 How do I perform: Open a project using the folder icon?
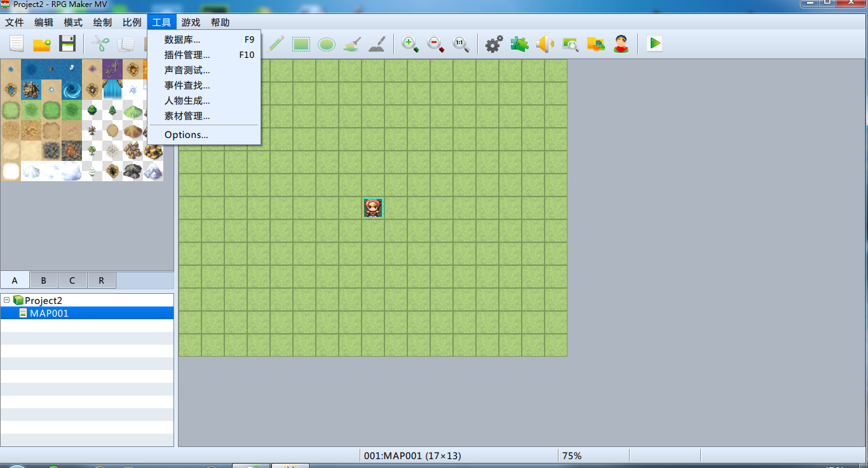coord(42,44)
